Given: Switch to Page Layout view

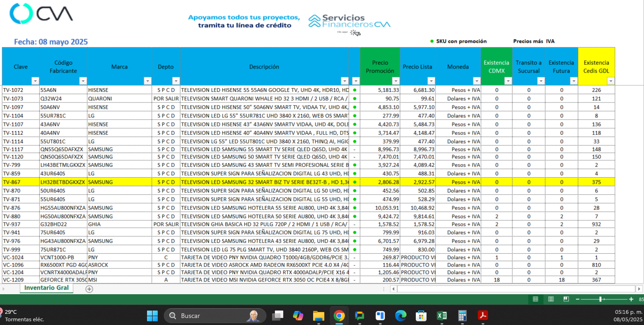Looking at the screenshot, I should [551, 299].
